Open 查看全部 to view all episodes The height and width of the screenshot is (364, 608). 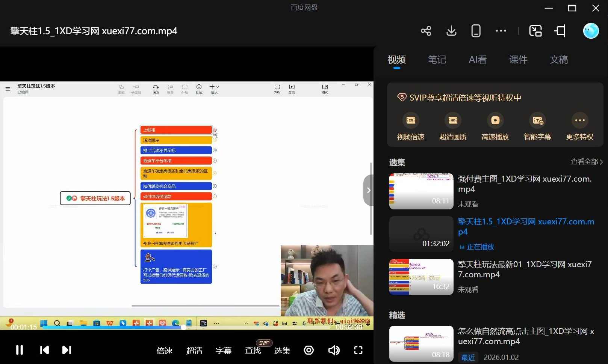coord(585,161)
